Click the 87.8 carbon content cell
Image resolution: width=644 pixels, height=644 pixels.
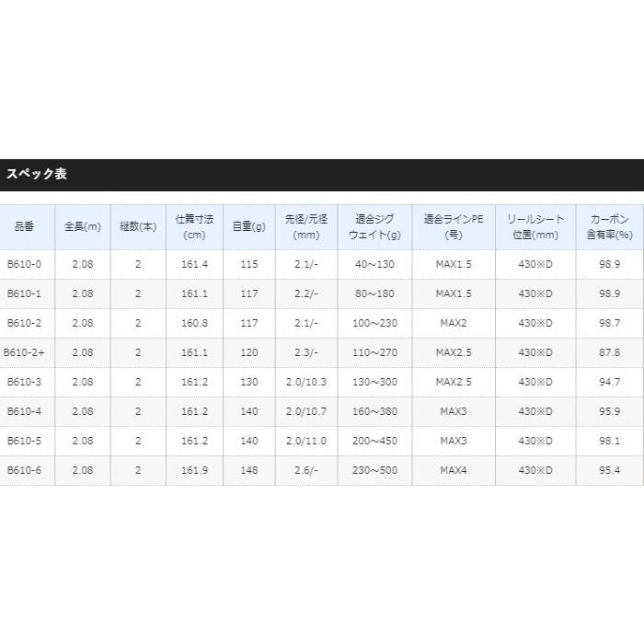click(x=609, y=352)
